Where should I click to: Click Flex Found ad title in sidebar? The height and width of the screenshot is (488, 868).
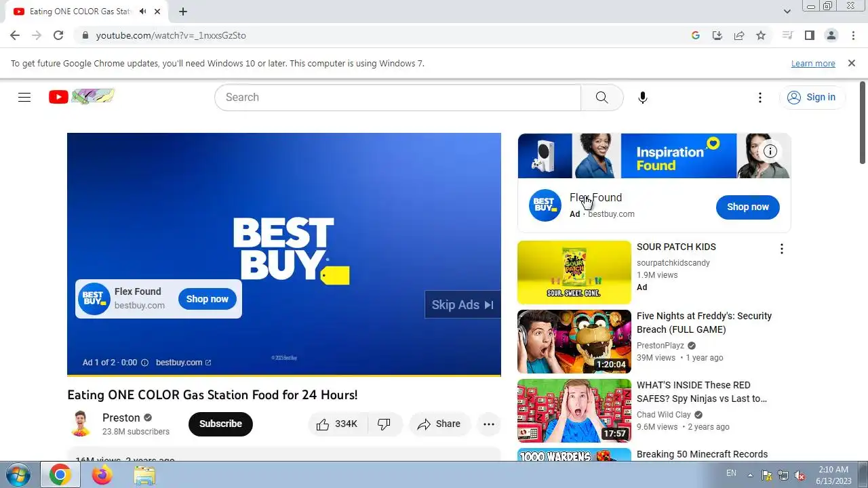[x=595, y=197]
